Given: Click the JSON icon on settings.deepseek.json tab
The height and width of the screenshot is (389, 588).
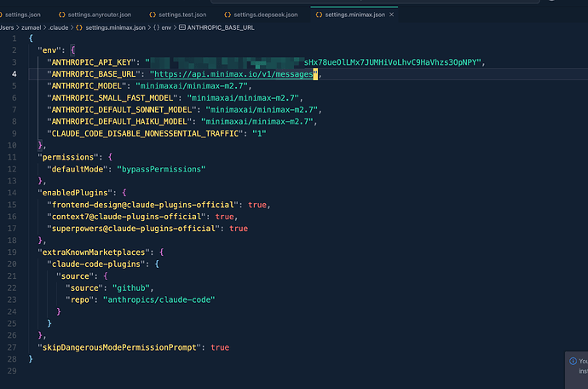Looking at the screenshot, I should tap(228, 15).
